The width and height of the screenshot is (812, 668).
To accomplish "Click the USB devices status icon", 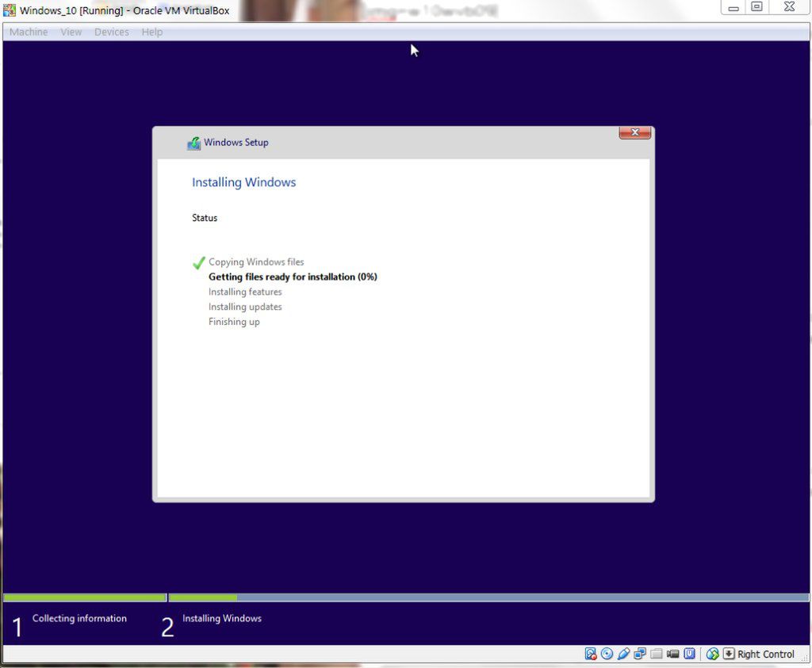I will click(623, 654).
